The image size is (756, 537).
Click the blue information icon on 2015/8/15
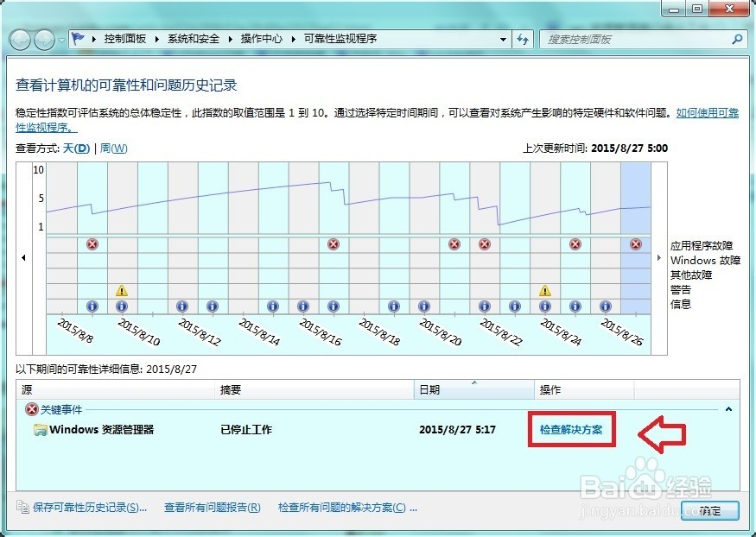[273, 306]
